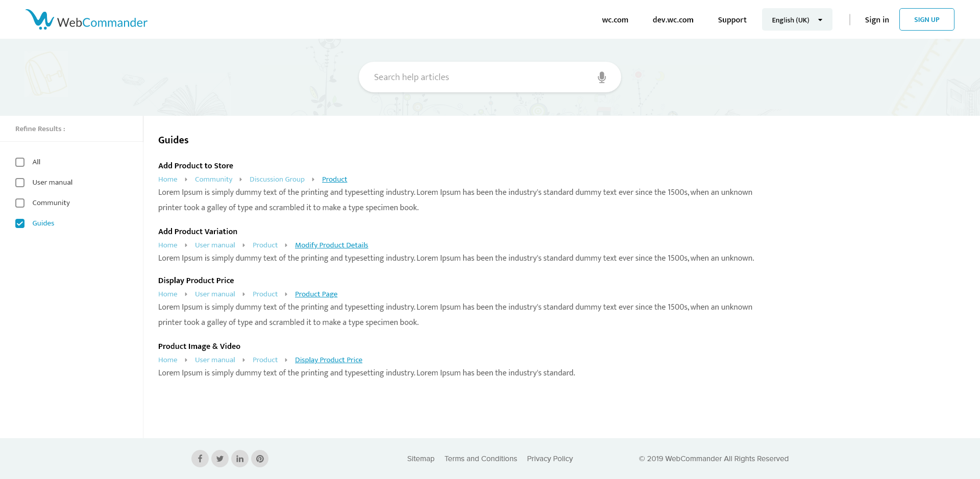
Task: Click the WebCommander logo
Action: pyautogui.click(x=86, y=20)
